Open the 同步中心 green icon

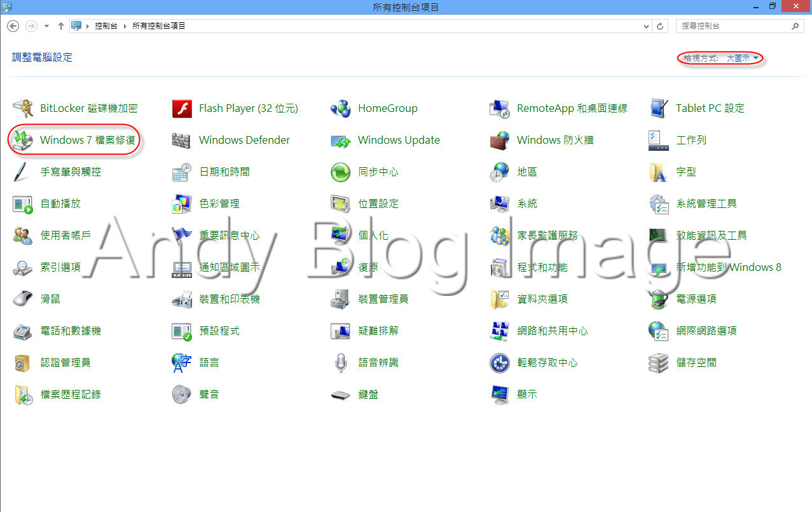341,172
